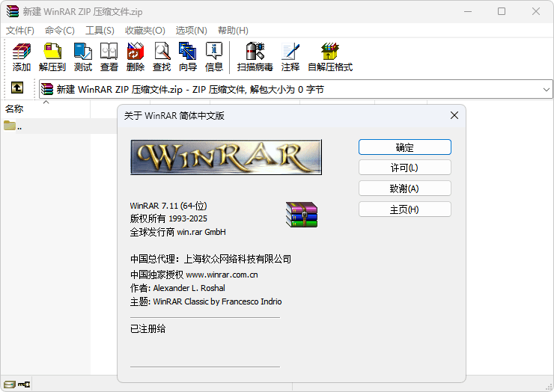554x392 pixels.
Task: Click the 解压到 (Extract to) toolbar icon
Action: (52, 57)
